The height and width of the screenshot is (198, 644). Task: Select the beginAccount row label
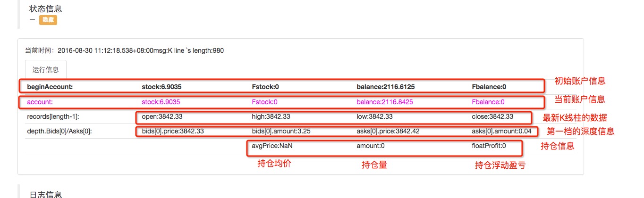50,87
